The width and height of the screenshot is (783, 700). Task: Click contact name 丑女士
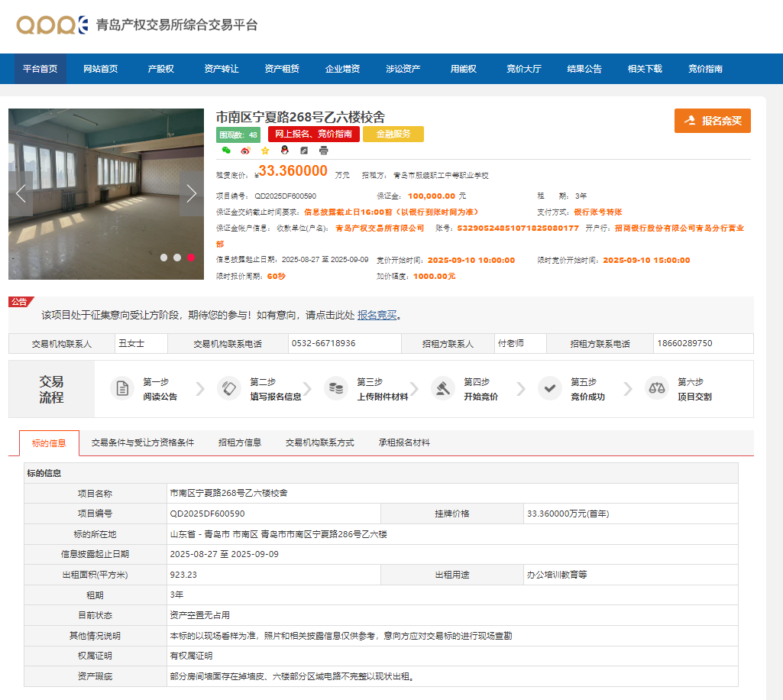[131, 343]
